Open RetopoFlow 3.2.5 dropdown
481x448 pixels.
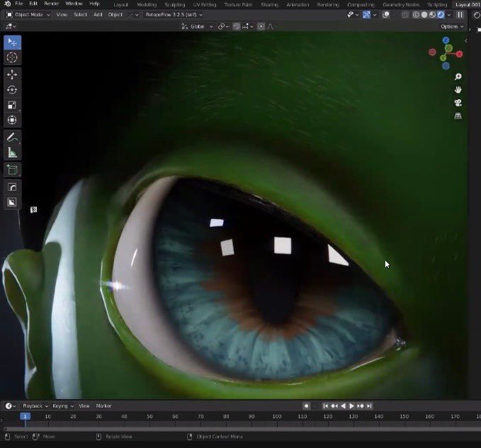[x=174, y=15]
